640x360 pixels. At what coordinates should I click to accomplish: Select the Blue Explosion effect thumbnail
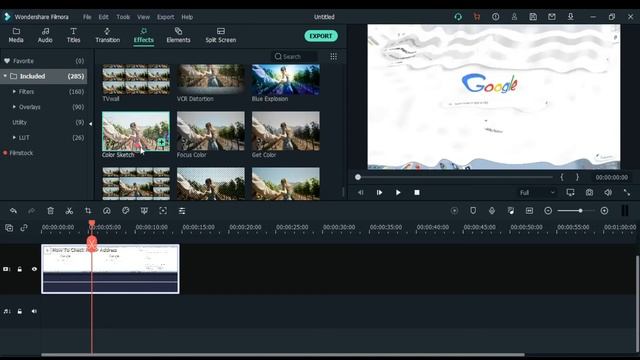[x=286, y=80]
